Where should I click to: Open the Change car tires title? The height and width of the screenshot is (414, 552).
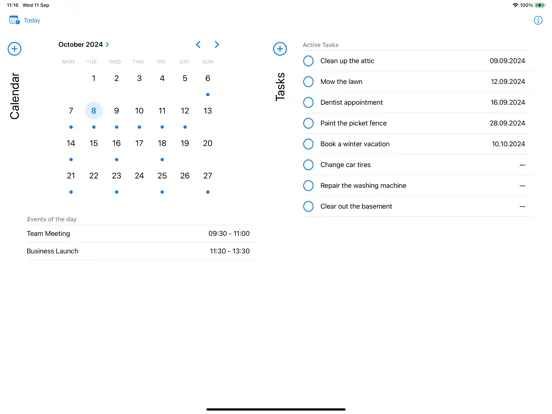tap(345, 165)
